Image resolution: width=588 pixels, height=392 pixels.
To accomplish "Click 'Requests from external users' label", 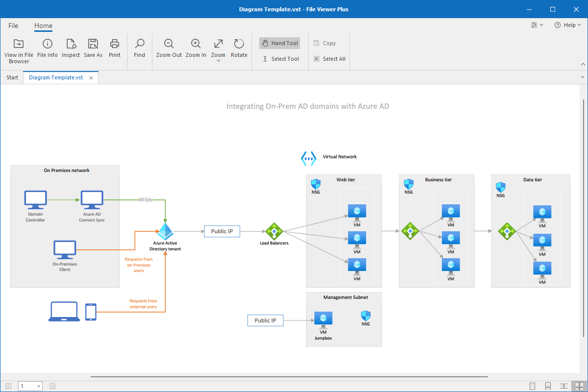I will pyautogui.click(x=143, y=304).
